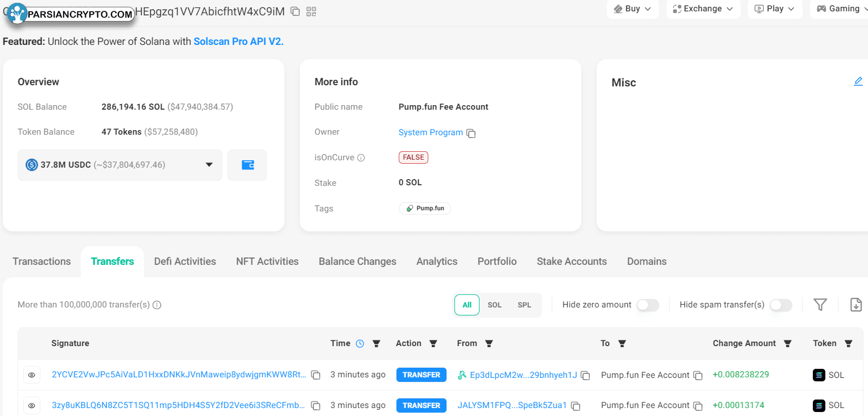Click the TRANSFER badge in second row

[x=421, y=406]
